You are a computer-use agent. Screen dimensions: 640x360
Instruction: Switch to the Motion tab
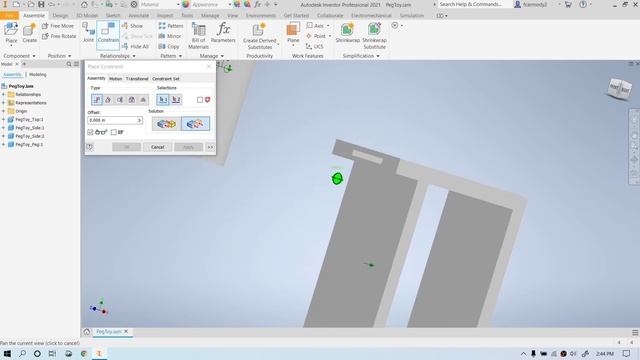115,79
